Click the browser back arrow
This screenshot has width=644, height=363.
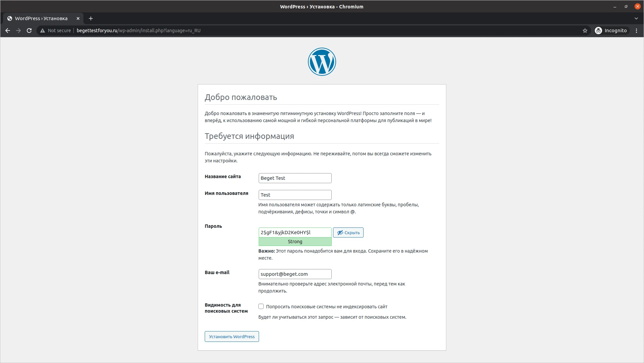[x=8, y=31]
